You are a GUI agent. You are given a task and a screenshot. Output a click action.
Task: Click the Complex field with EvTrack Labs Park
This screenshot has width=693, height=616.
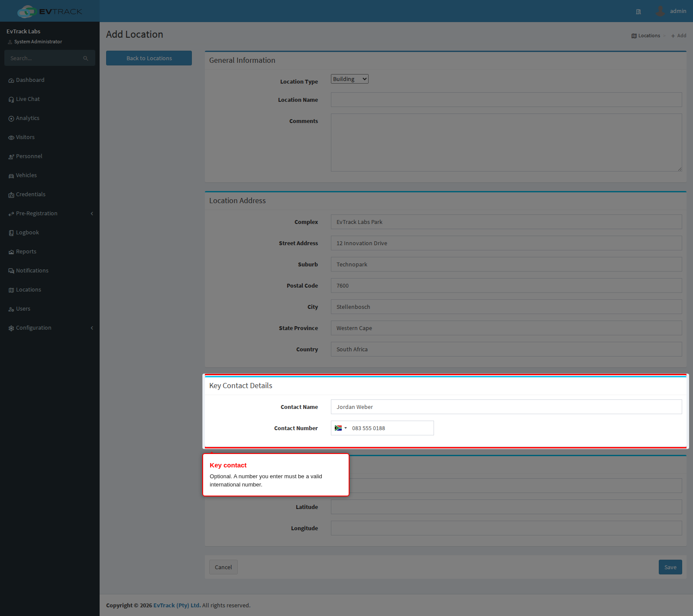(x=506, y=222)
